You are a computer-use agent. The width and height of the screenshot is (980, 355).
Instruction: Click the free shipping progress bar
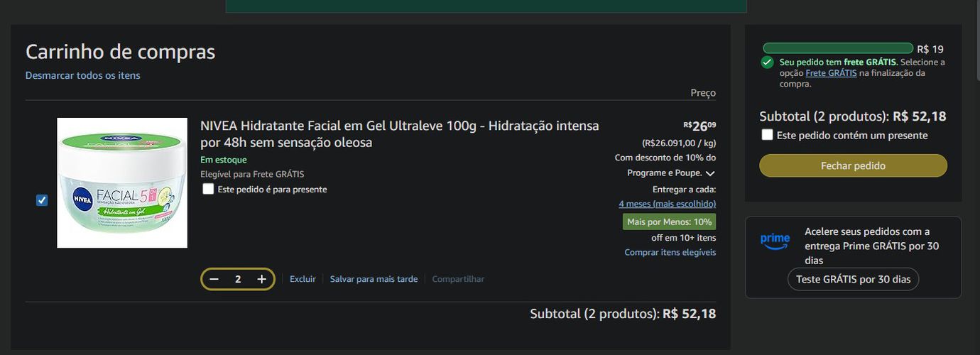pos(838,48)
